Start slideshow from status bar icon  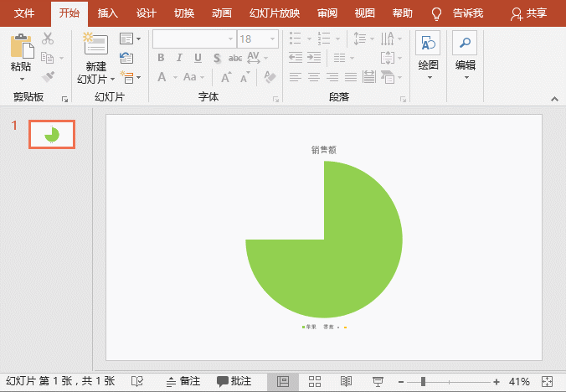click(x=378, y=382)
